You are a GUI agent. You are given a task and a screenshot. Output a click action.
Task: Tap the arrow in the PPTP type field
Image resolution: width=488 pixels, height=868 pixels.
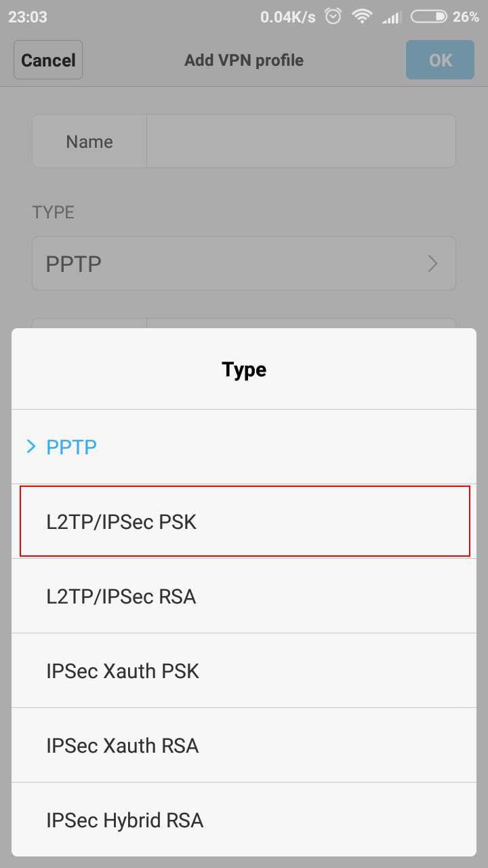(x=432, y=264)
